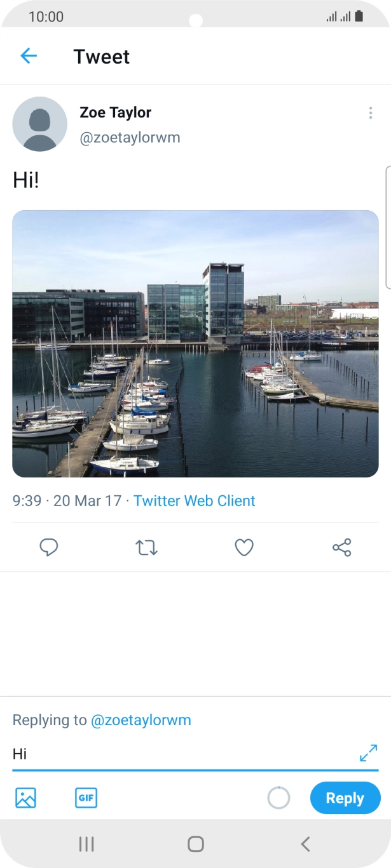The width and height of the screenshot is (391, 868).
Task: Attach a photo using the image icon
Action: 25,798
